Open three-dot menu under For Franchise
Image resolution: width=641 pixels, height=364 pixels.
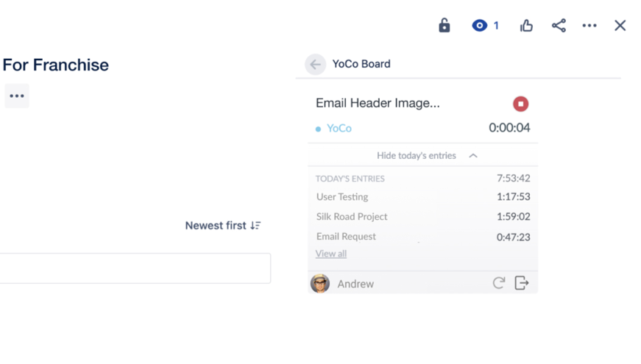coord(17,96)
